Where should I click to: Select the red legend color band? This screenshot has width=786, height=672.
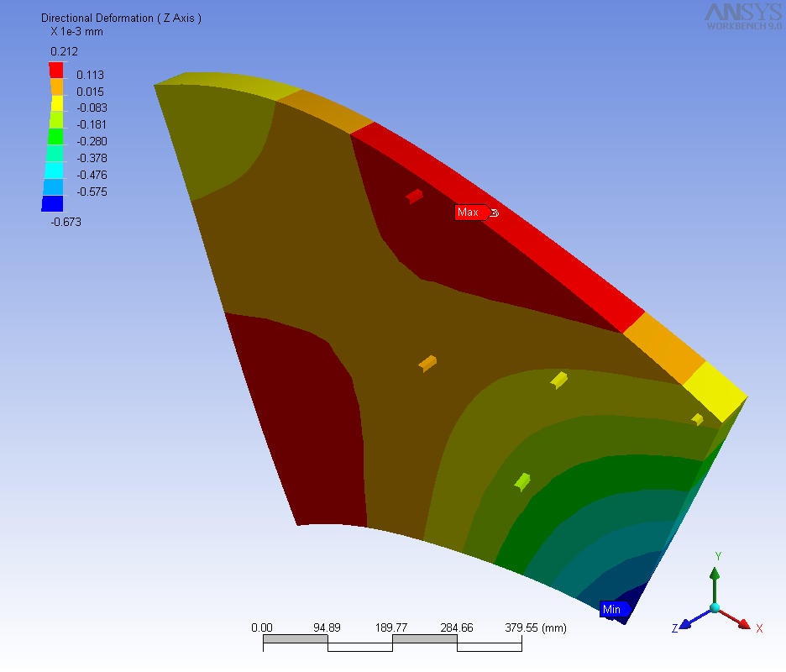[56, 70]
